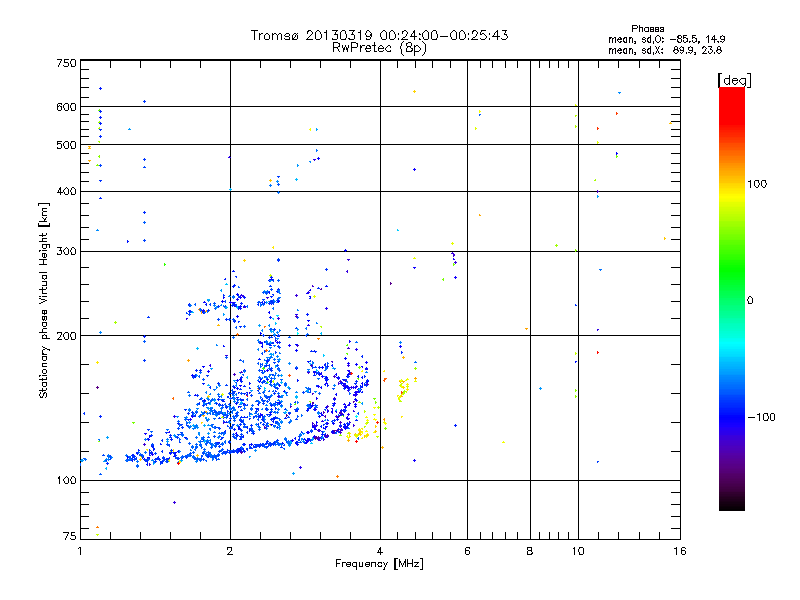Click the 'Phases' header text
Viewport: 800px width, 600px height.
point(647,29)
